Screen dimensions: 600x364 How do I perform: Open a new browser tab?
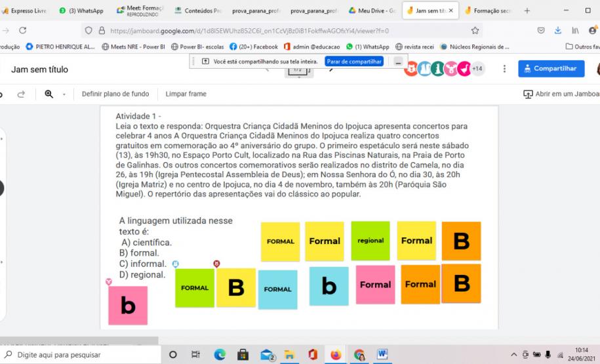click(x=527, y=10)
